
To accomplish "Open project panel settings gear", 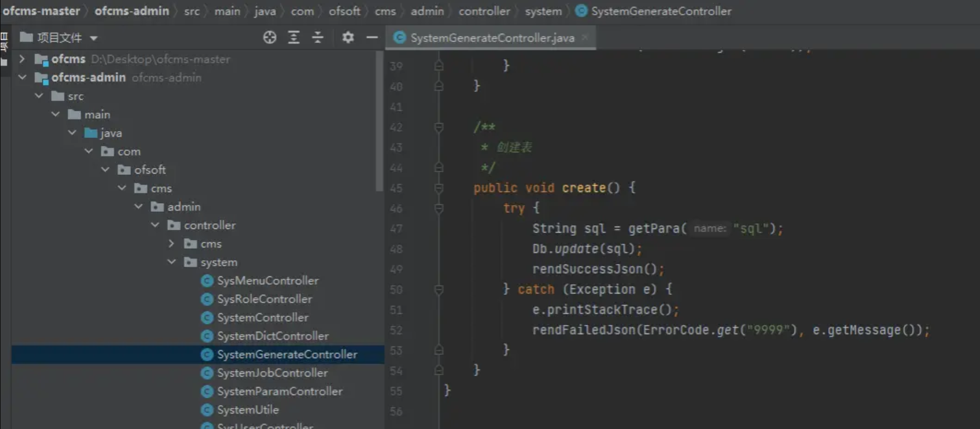I will pyautogui.click(x=348, y=38).
